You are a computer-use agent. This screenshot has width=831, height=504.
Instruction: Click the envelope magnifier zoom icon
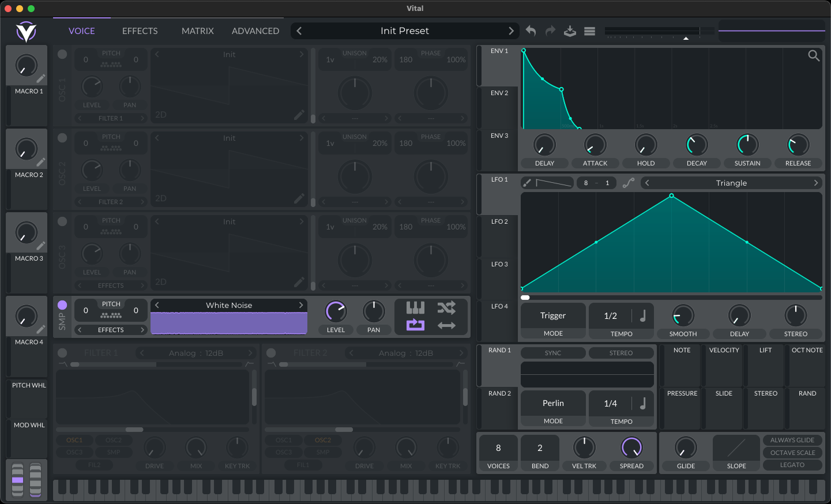tap(814, 55)
